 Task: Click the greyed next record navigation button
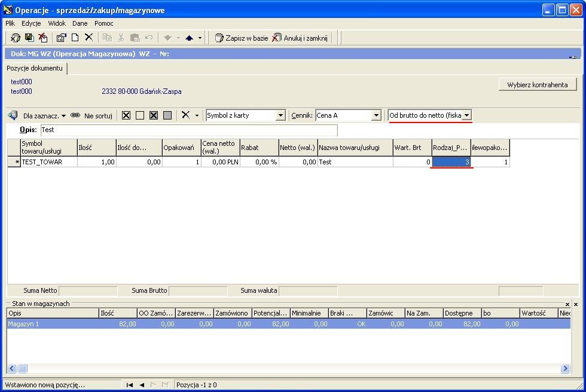(153, 385)
